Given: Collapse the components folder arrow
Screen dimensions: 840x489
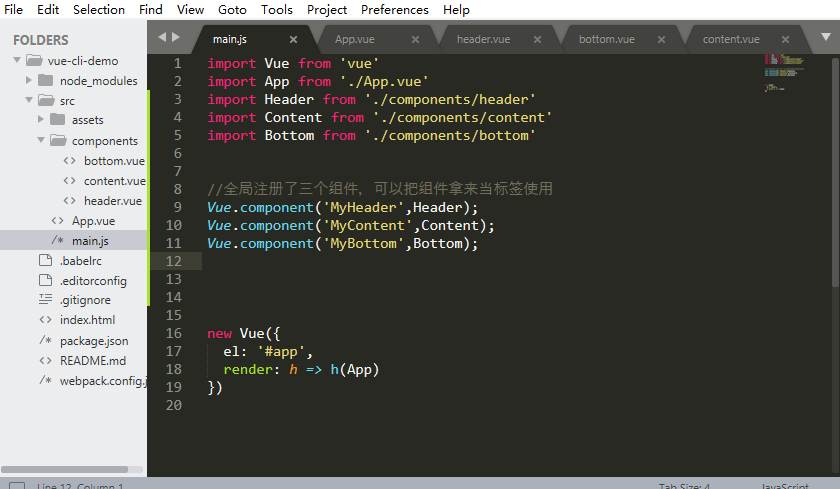Looking at the screenshot, I should click(41, 140).
